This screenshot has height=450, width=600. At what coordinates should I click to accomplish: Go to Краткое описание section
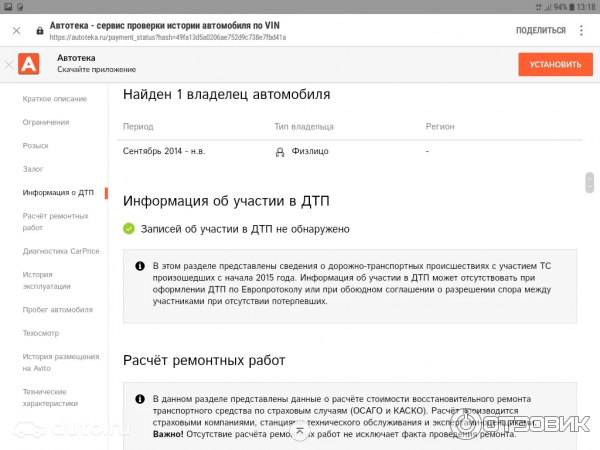point(51,99)
